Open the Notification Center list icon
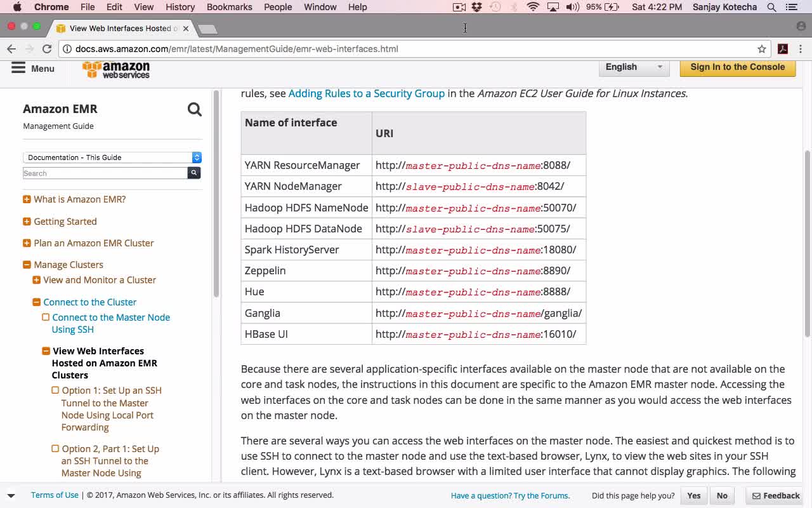The width and height of the screenshot is (812, 508). [791, 7]
